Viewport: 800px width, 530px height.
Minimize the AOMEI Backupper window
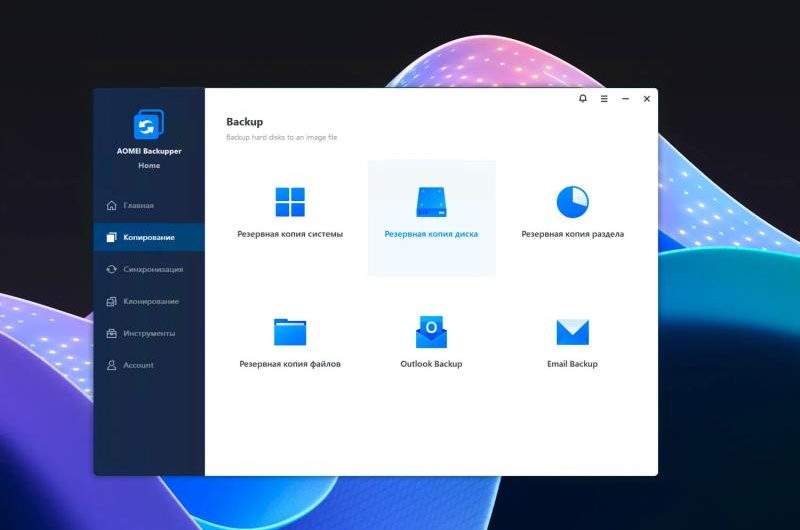[x=626, y=99]
